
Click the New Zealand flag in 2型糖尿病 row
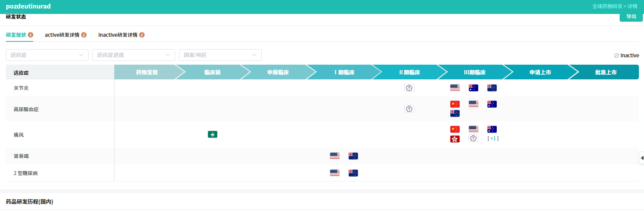(x=353, y=173)
